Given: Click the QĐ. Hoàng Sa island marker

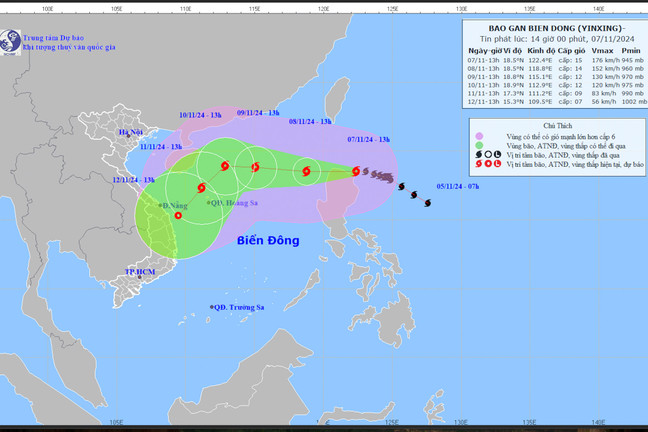Looking at the screenshot, I should point(209,203).
